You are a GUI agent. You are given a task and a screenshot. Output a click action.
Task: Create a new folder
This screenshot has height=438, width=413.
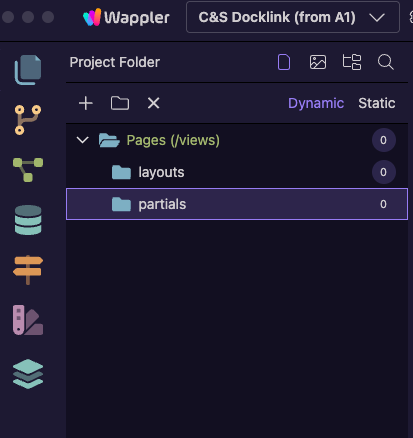pos(120,103)
